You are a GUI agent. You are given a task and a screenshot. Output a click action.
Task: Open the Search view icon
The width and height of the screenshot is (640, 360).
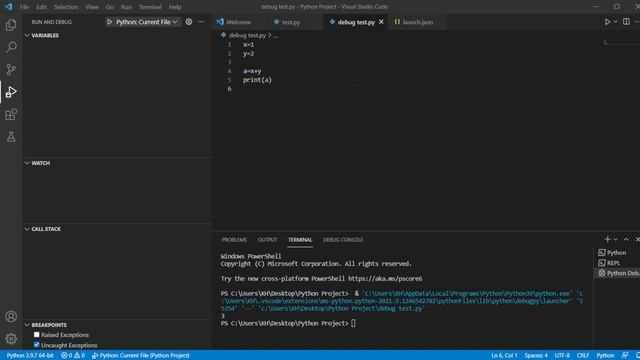(11, 47)
